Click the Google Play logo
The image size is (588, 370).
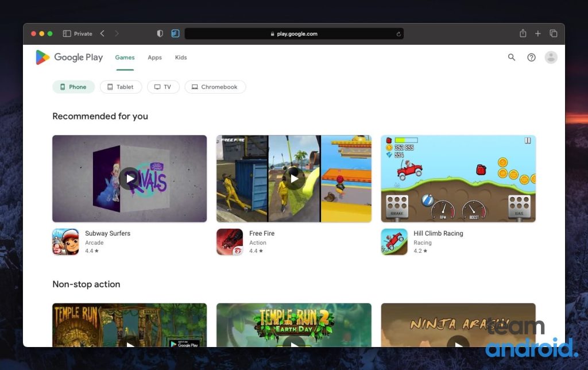pos(69,57)
